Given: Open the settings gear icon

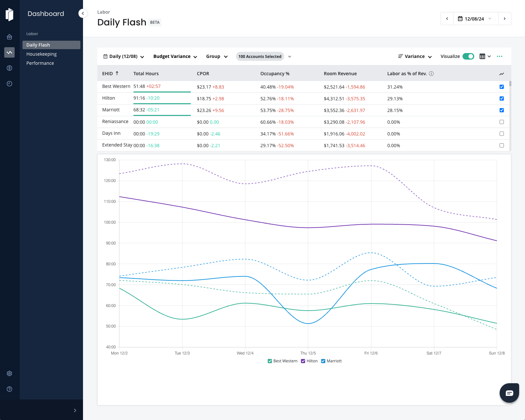Looking at the screenshot, I should (9, 373).
